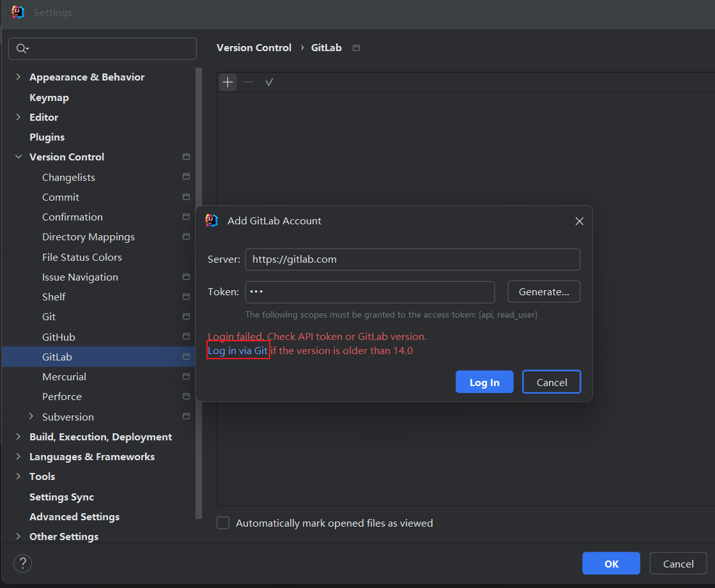Viewport: 715px width, 588px height.
Task: Enable automatically mark opened files as viewed
Action: pos(223,523)
